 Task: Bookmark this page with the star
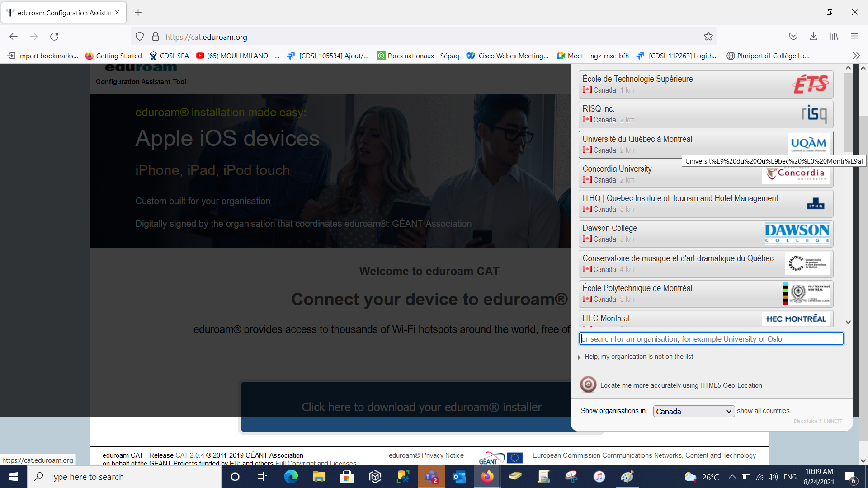(708, 37)
